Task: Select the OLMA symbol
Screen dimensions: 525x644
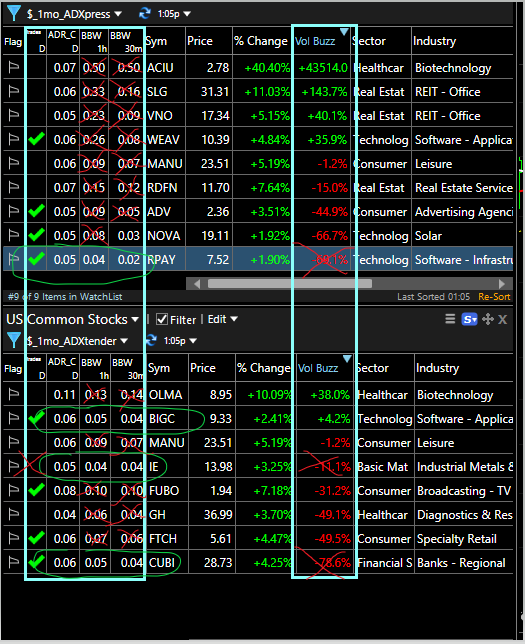Action: pos(166,394)
